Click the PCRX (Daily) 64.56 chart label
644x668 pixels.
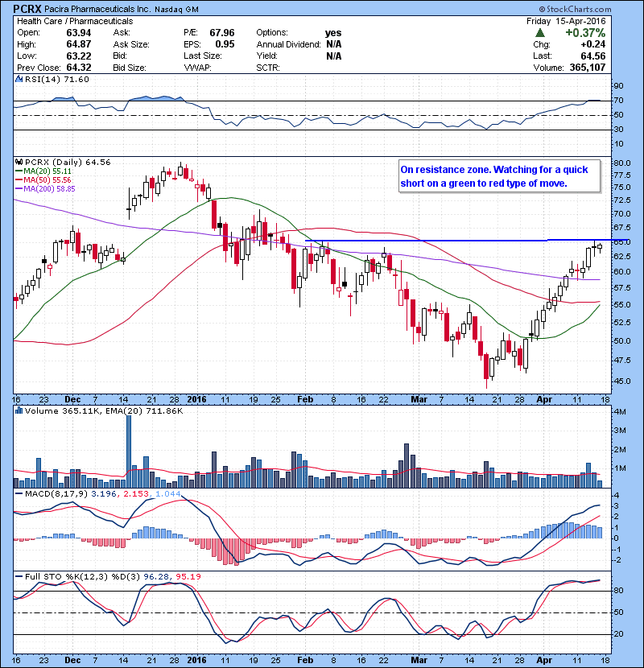[x=68, y=163]
